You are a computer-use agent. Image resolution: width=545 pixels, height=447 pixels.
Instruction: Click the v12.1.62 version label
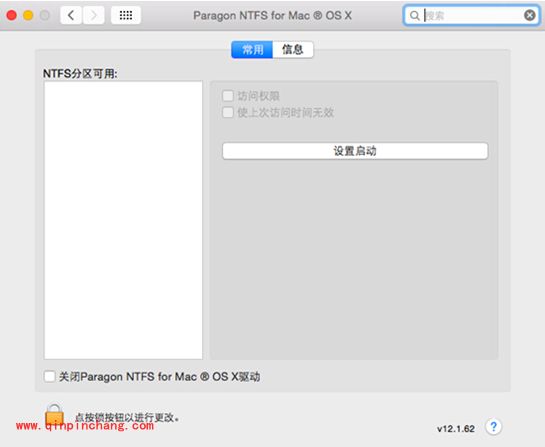point(456,429)
